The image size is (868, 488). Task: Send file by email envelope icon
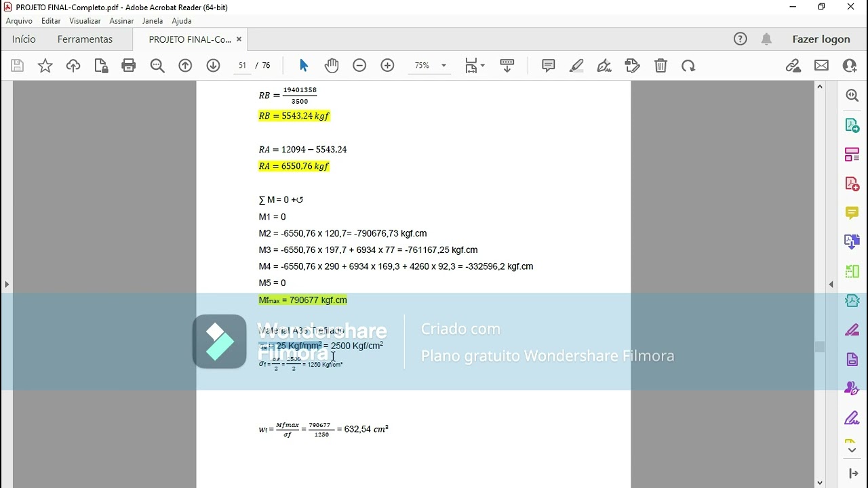(821, 66)
